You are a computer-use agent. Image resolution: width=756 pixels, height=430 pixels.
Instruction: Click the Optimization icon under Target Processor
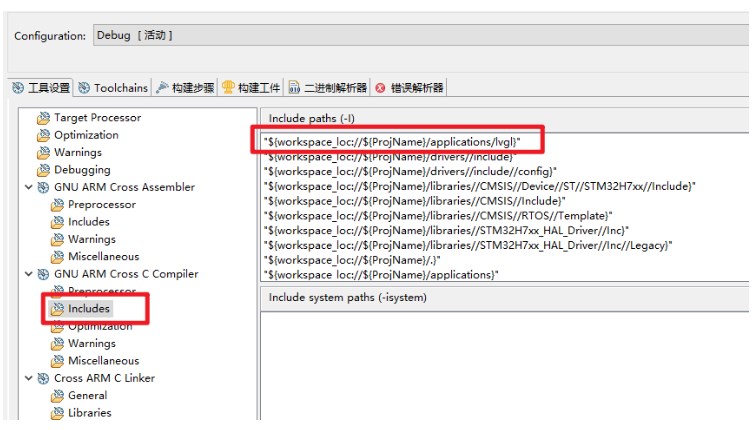click(43, 135)
